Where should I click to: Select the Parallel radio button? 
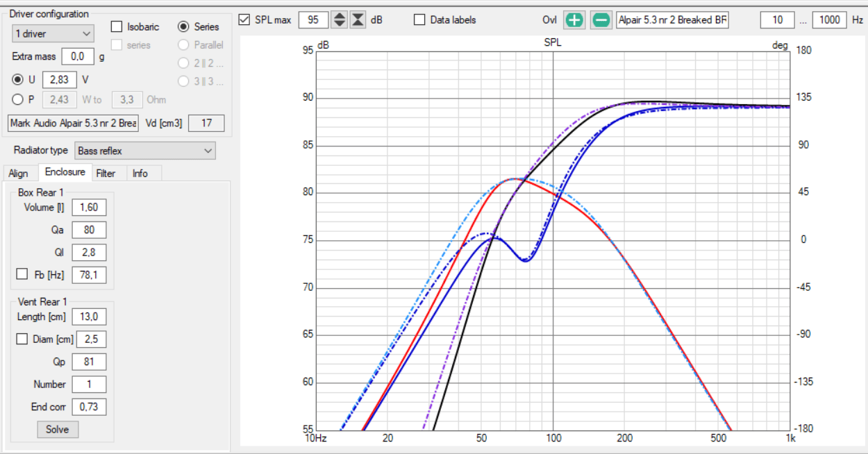(x=183, y=45)
